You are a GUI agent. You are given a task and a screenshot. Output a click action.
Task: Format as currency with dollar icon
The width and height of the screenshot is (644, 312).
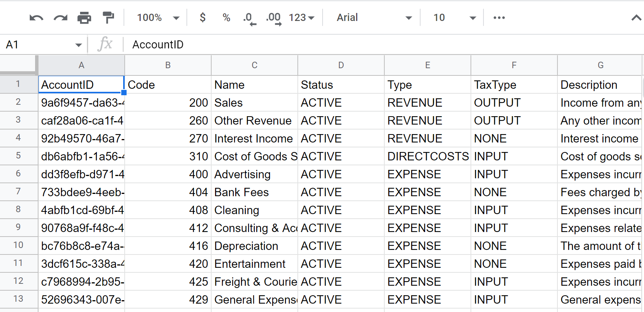[203, 18]
